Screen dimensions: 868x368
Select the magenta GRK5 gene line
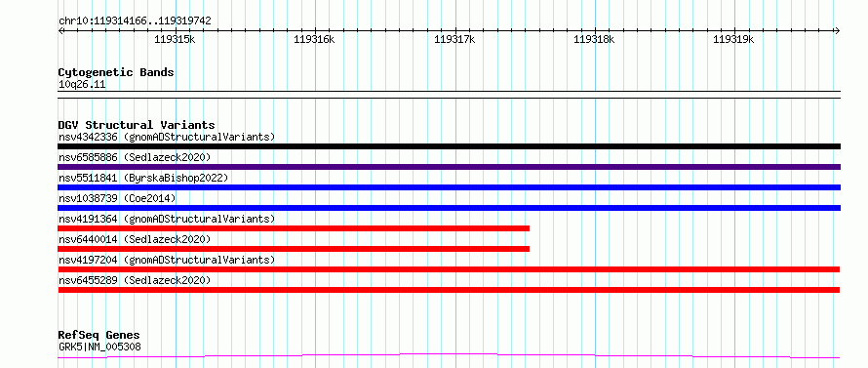[x=449, y=355]
